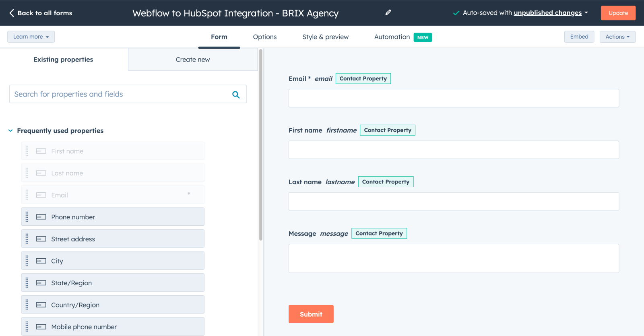
Task: Click the Message text area
Action: 454,258
